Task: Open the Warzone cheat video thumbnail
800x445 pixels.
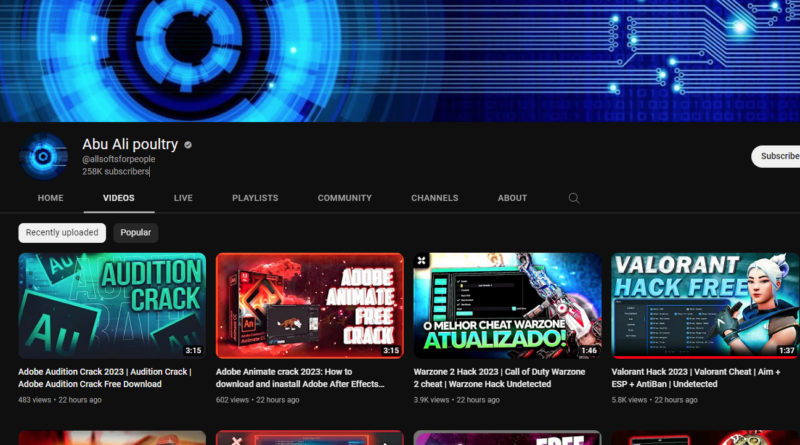Action: tap(508, 306)
